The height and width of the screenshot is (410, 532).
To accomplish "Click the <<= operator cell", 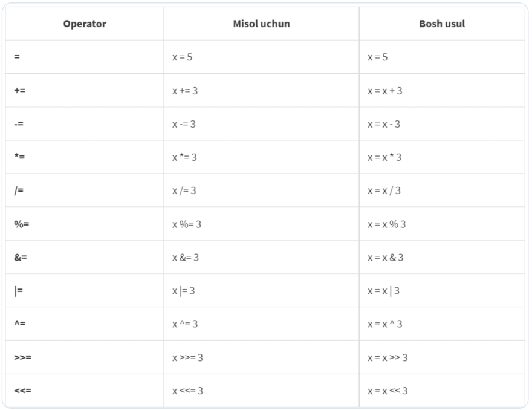I will (22, 391).
